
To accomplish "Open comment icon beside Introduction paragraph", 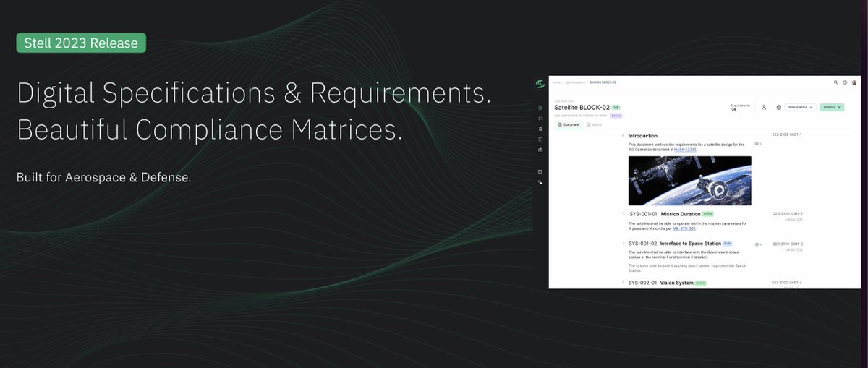I will [757, 144].
